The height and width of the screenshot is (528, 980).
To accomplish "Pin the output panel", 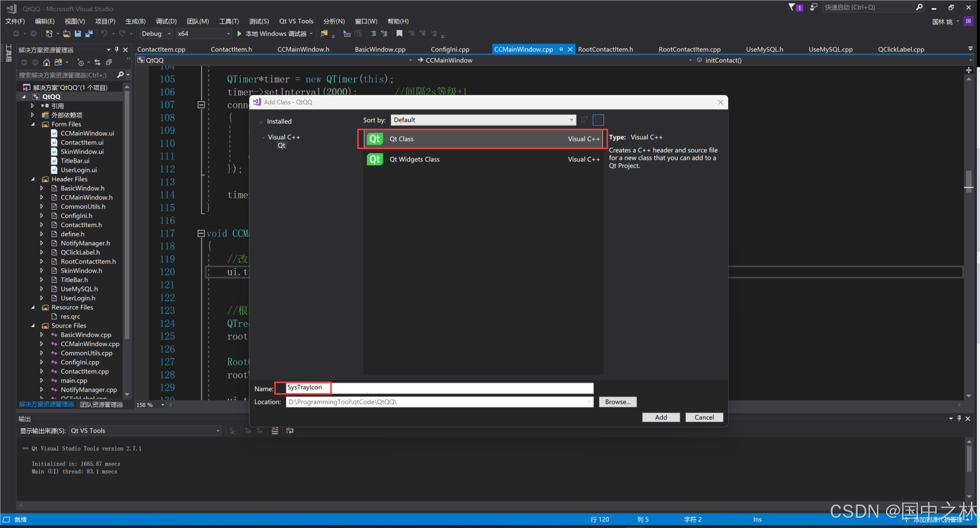I will point(959,418).
